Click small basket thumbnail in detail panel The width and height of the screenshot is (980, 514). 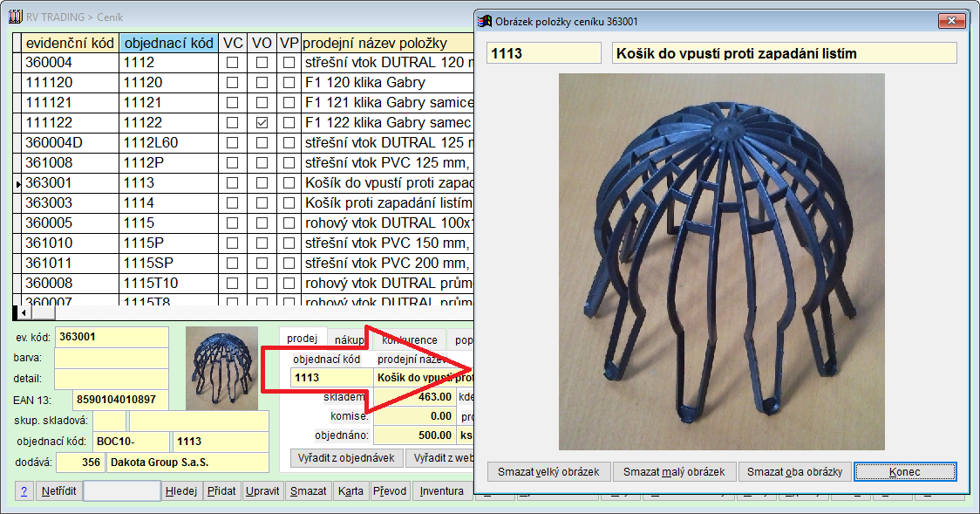[221, 368]
